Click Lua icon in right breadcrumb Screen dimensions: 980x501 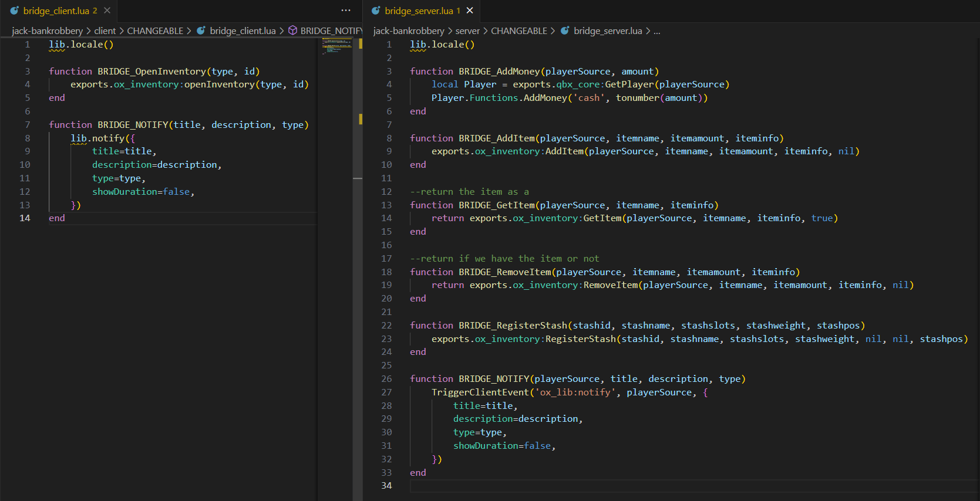pos(565,31)
